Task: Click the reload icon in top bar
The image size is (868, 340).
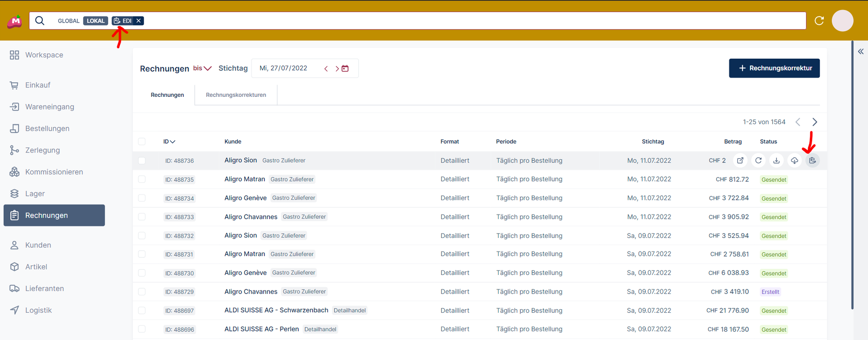Action: pyautogui.click(x=819, y=21)
